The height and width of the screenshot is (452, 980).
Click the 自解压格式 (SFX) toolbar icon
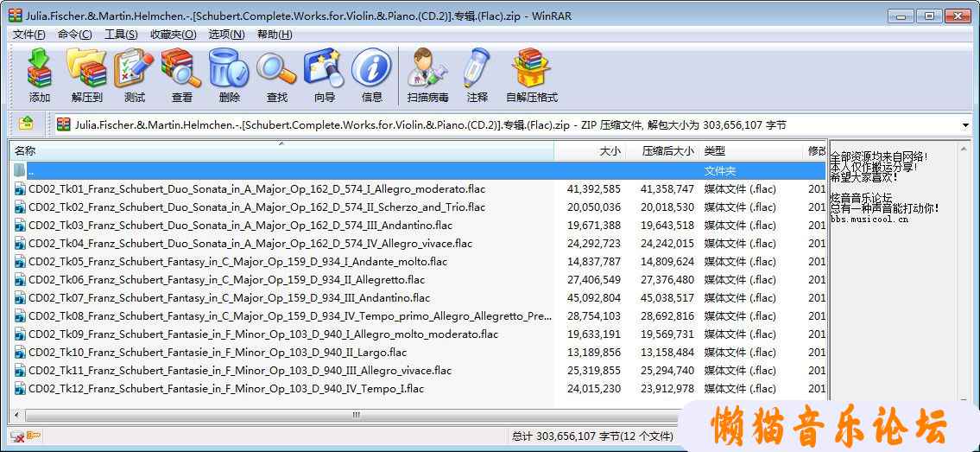531,67
